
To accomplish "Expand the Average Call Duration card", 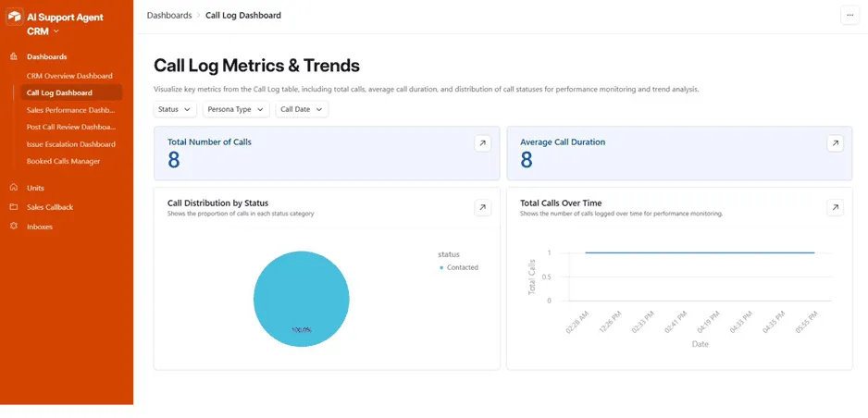I will pos(836,143).
